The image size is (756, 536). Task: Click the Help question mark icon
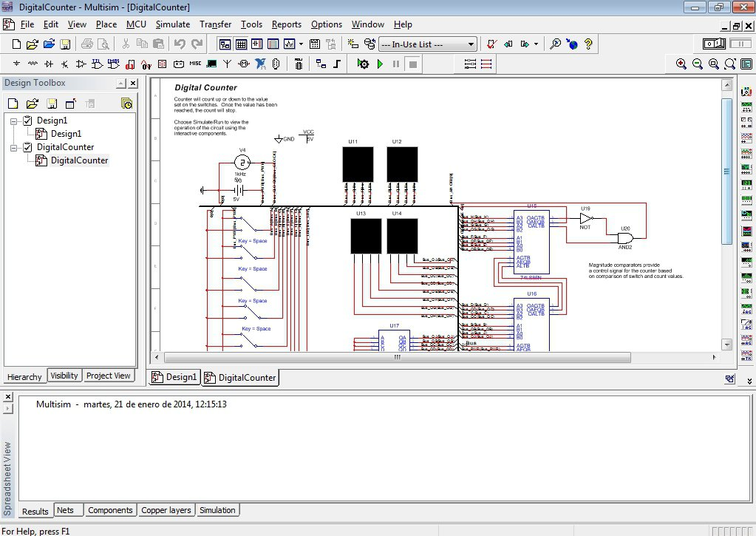[x=588, y=44]
